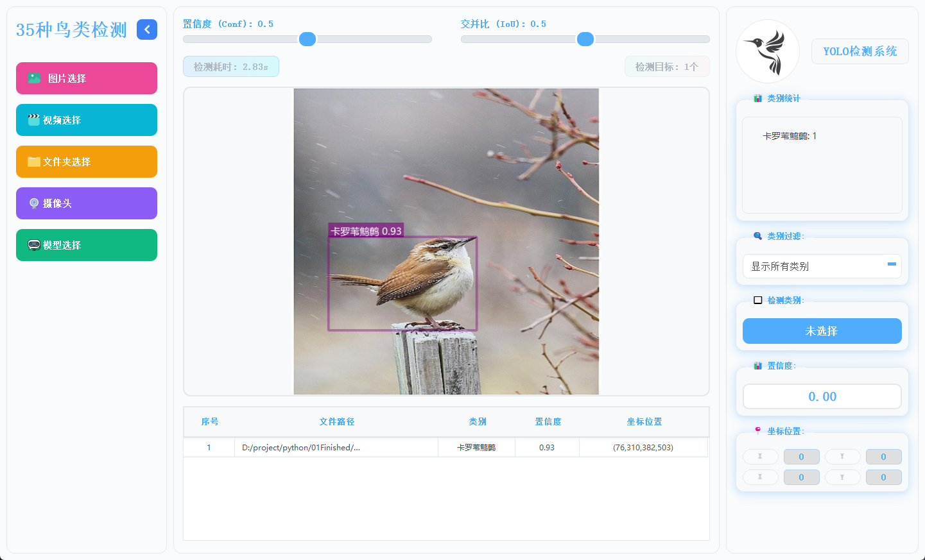Click the 交并比 (IoU): 0.5 label
The height and width of the screenshot is (560, 925).
[x=503, y=24]
